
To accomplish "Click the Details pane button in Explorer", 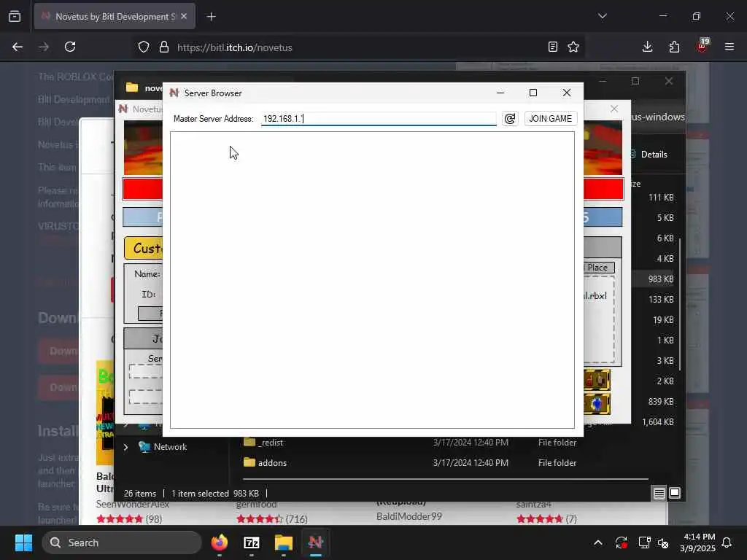I will click(649, 155).
